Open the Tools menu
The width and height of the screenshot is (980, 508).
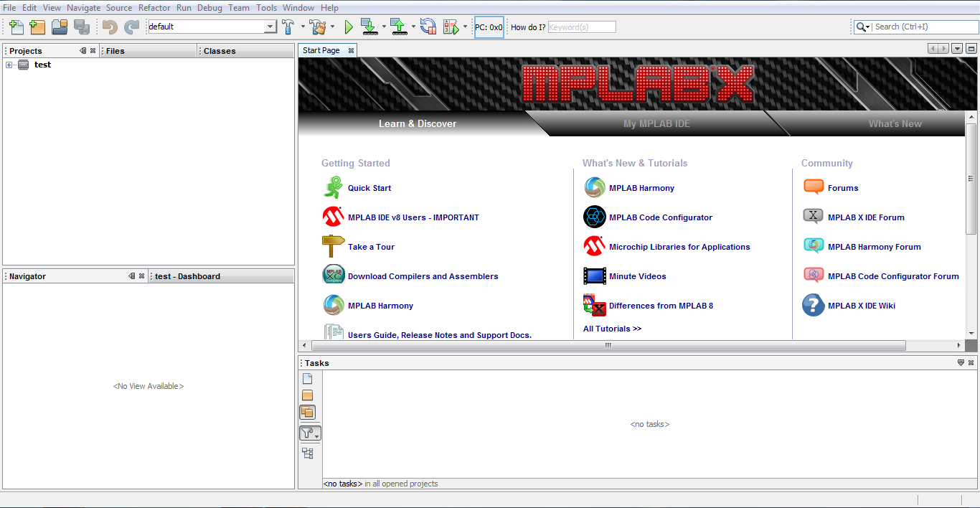pyautogui.click(x=266, y=8)
